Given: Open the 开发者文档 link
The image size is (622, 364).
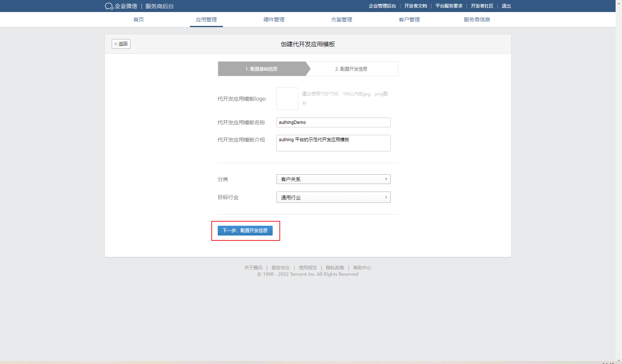Looking at the screenshot, I should tap(416, 6).
